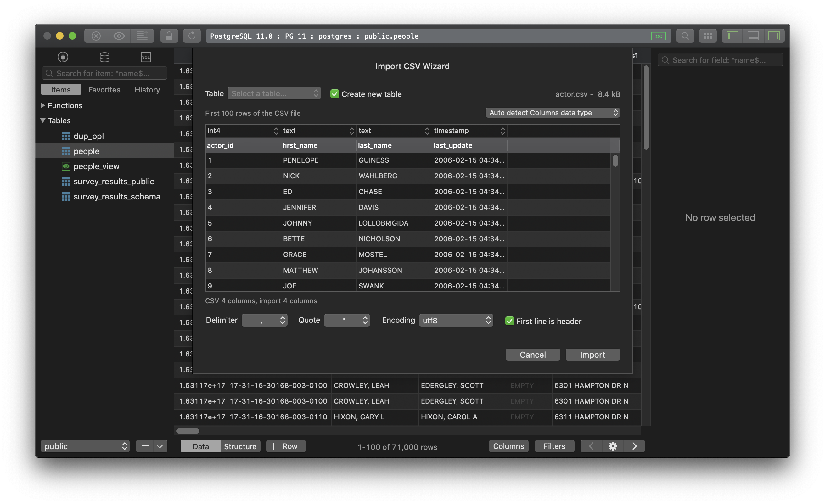Screen dimensions: 825x504
Task: Open the Select a table dropdown
Action: (x=274, y=93)
